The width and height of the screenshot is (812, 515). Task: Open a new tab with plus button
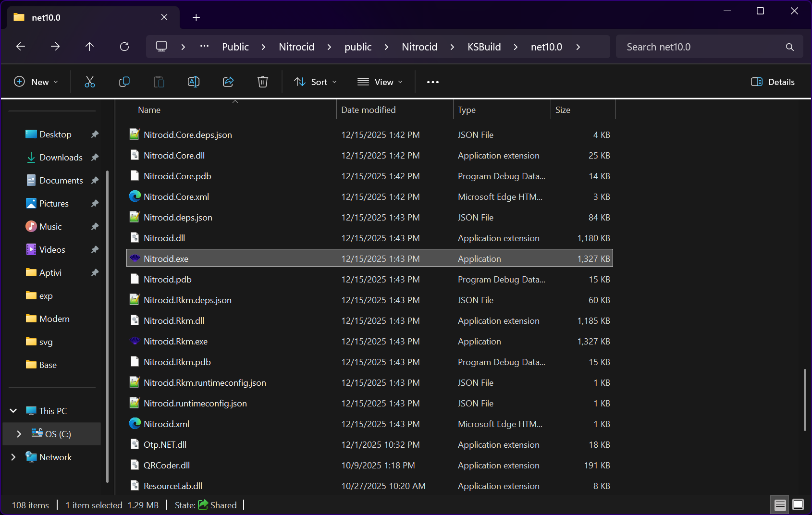point(196,18)
